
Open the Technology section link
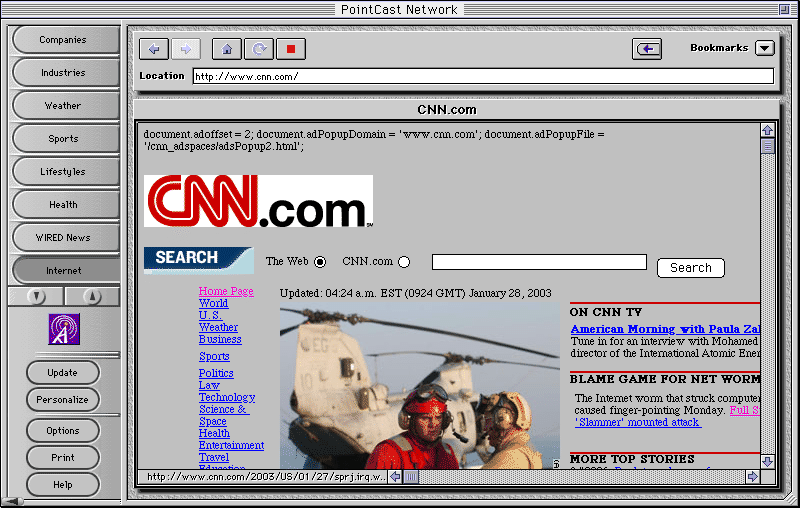[227, 397]
